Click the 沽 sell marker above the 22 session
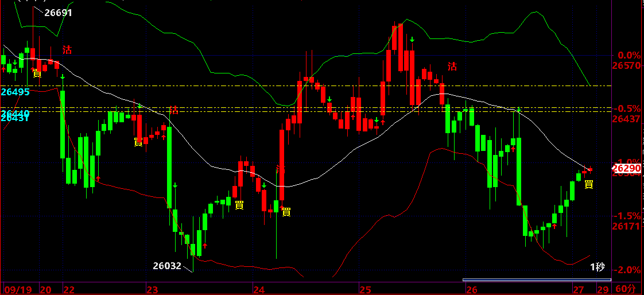This screenshot has height=295, width=644. 67,50
